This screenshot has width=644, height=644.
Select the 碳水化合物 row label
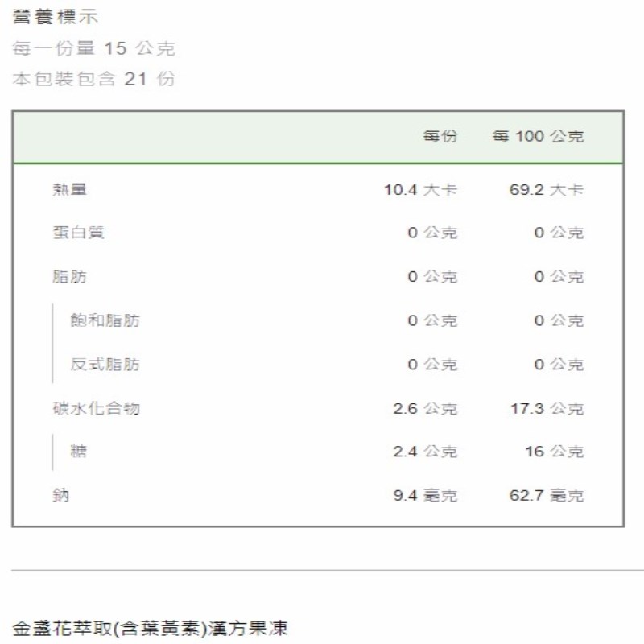click(96, 408)
